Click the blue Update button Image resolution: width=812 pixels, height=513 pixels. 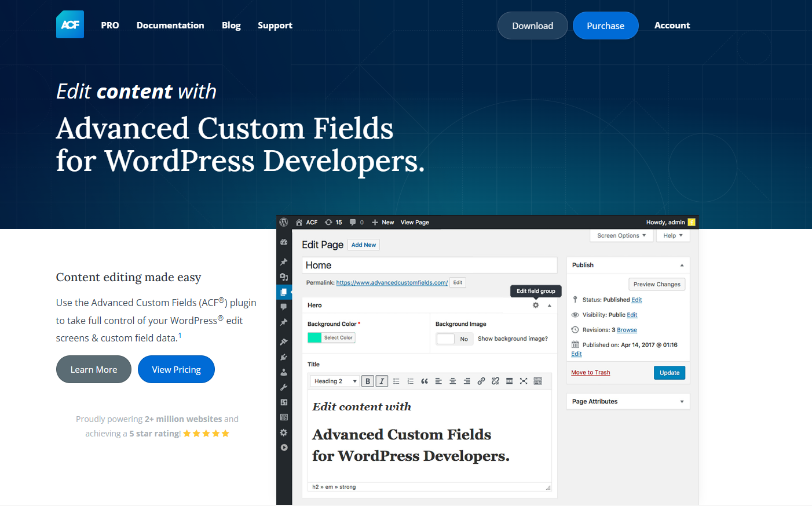click(x=670, y=373)
